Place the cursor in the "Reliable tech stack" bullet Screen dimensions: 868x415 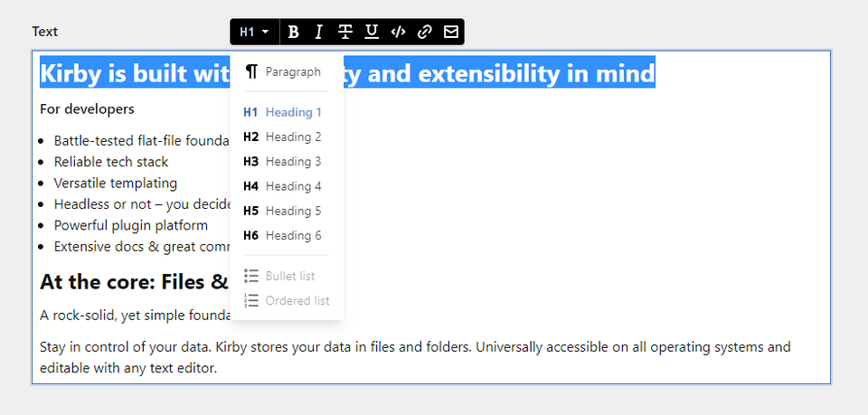tap(110, 162)
